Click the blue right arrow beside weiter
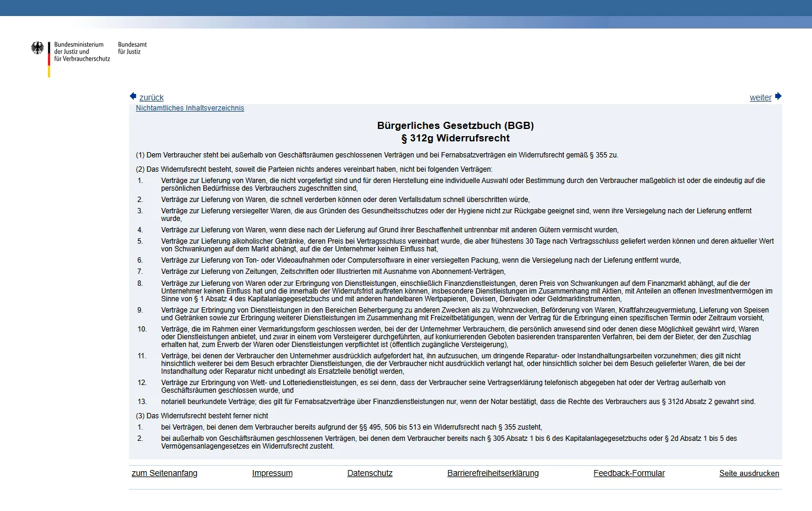This screenshot has width=812, height=511. (x=778, y=96)
